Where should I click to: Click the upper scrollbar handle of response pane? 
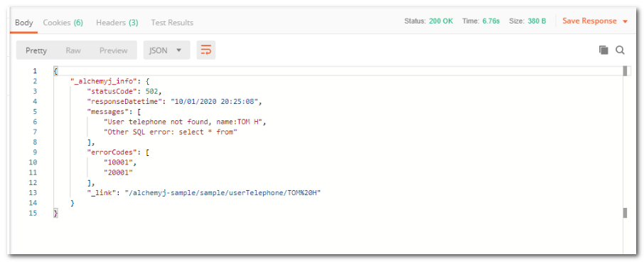coord(625,71)
